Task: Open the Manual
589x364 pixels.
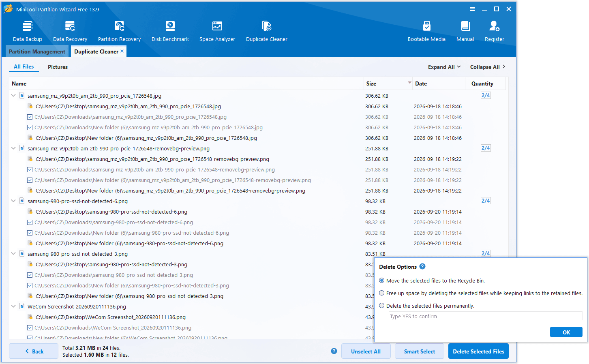Action: [x=465, y=31]
